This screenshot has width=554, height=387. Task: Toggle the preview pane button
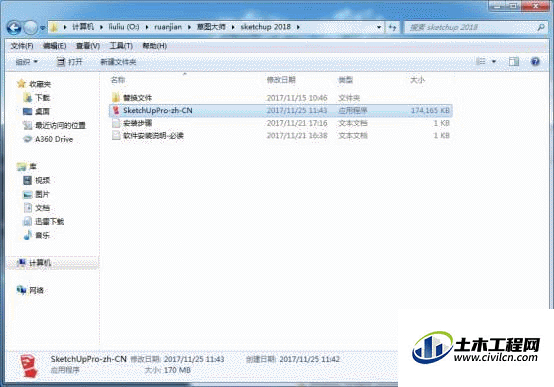[x=514, y=62]
